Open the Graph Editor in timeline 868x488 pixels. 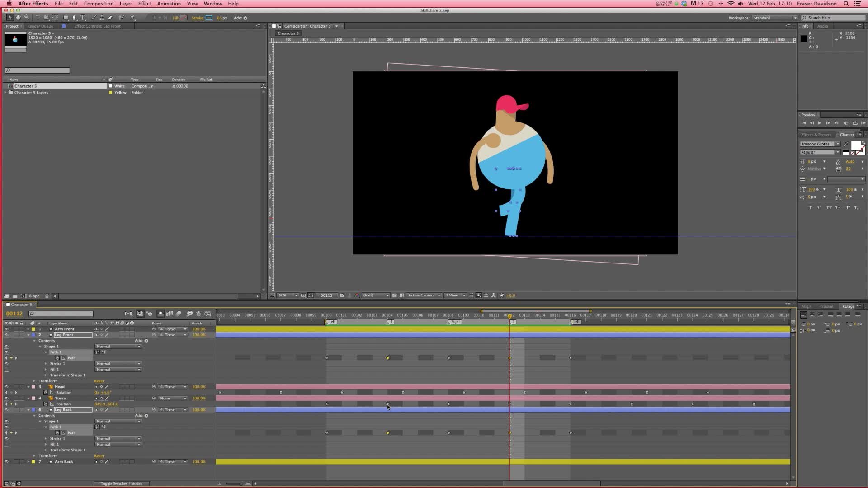click(208, 314)
